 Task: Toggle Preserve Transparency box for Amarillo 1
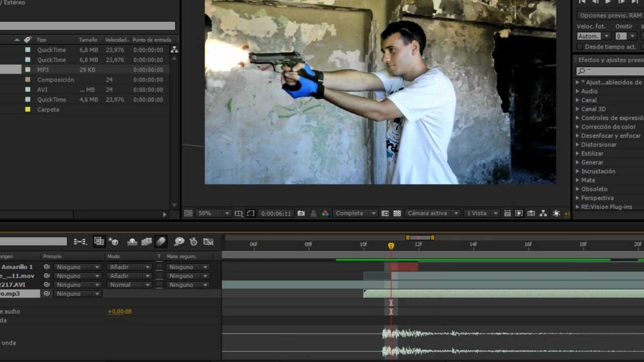coord(159,267)
